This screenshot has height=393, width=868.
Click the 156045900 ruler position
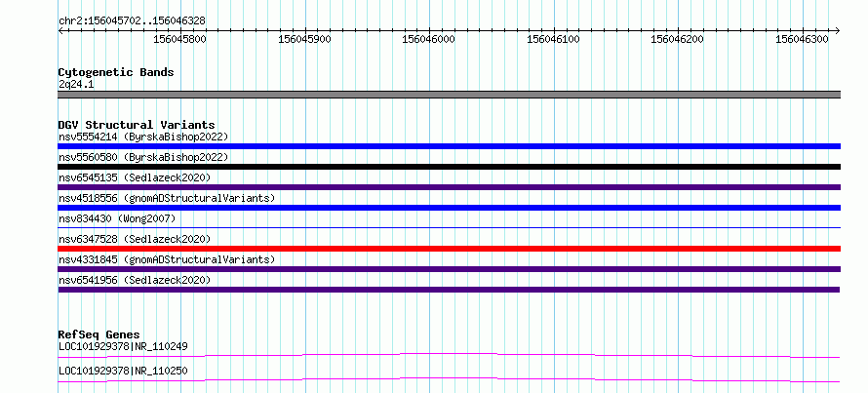304,39
